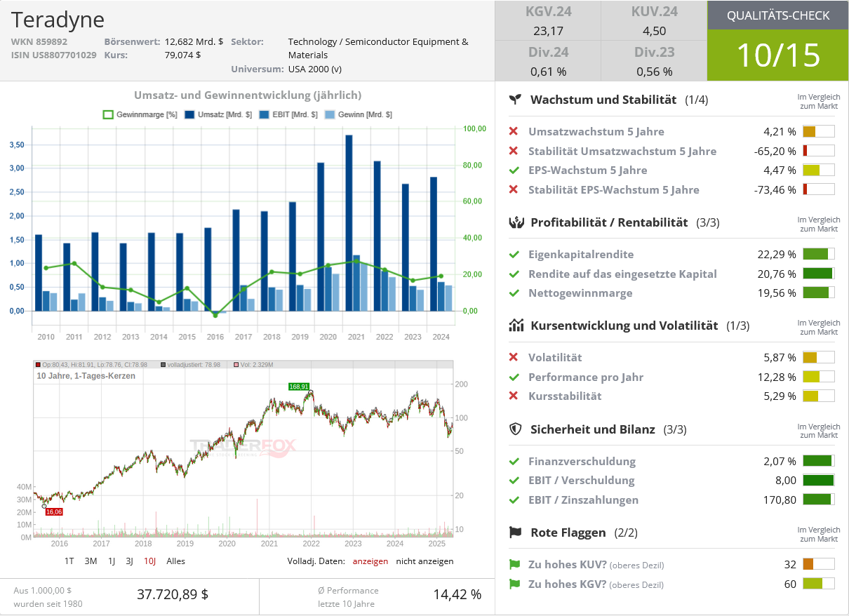Screen dimensions: 849x616
Task: Switch chart range to 1J
Action: pos(112,561)
